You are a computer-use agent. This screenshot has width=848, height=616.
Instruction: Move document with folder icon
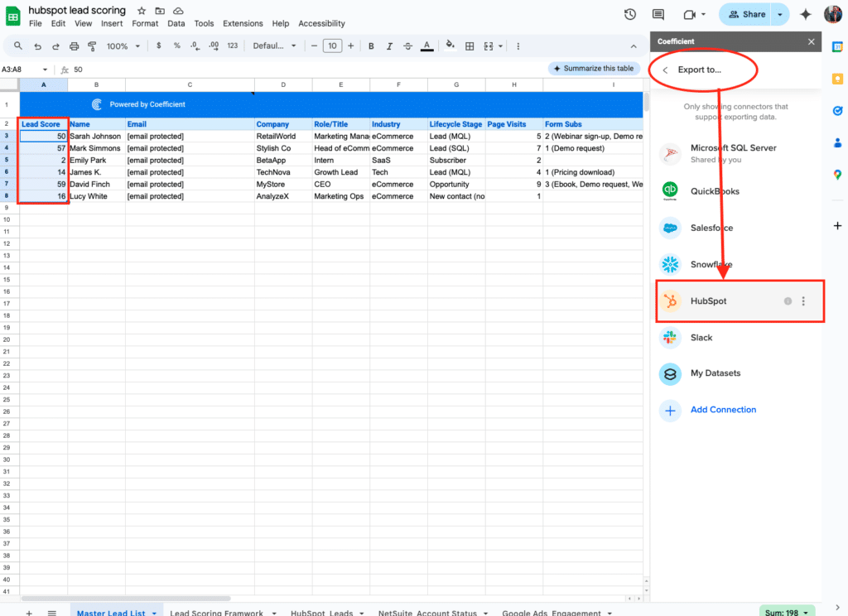160,11
